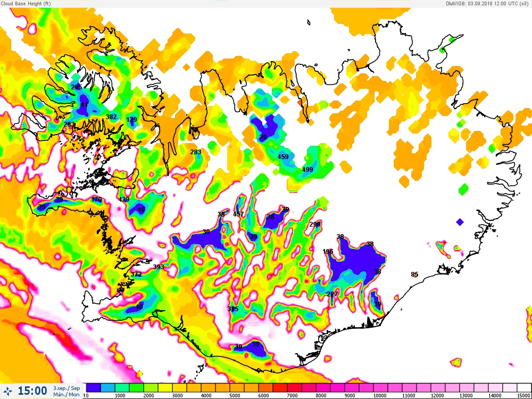532x399 pixels.
Task: Click the '3.sep./Sep' date label
Action: click(66, 388)
